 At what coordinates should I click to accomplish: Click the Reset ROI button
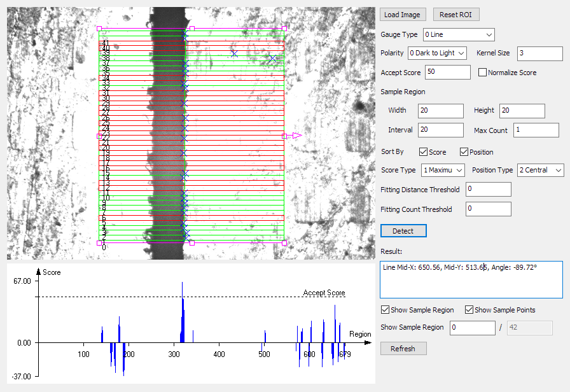pos(456,15)
